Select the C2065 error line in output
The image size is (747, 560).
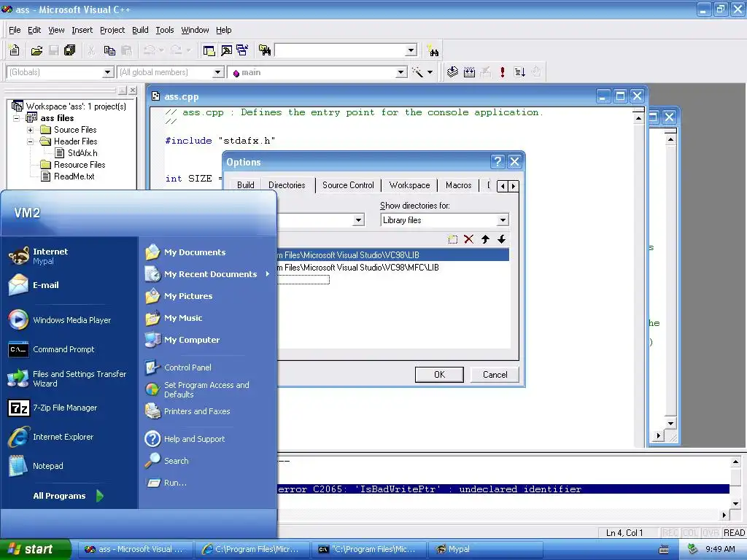503,489
